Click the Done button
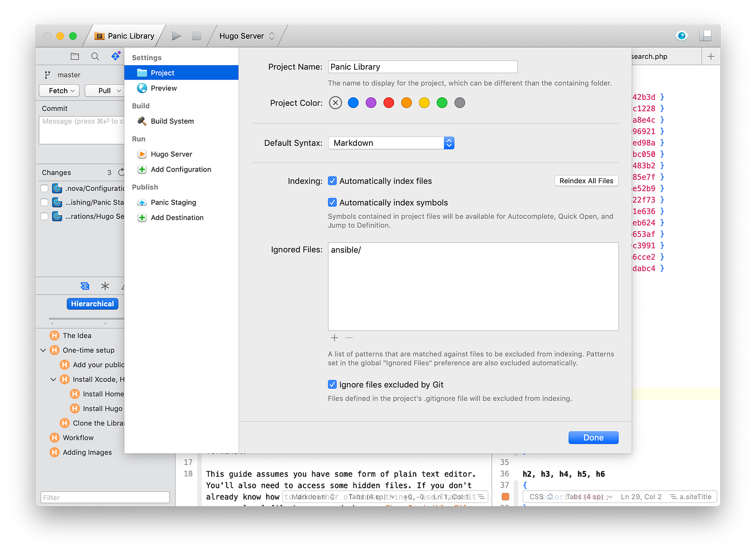Image resolution: width=756 pixels, height=553 pixels. click(x=593, y=437)
